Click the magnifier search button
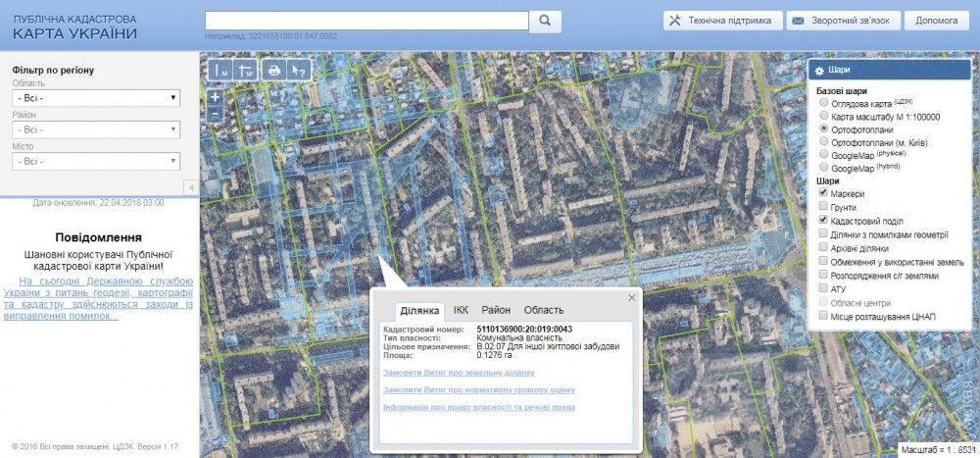This screenshot has width=980, height=458. point(545,20)
